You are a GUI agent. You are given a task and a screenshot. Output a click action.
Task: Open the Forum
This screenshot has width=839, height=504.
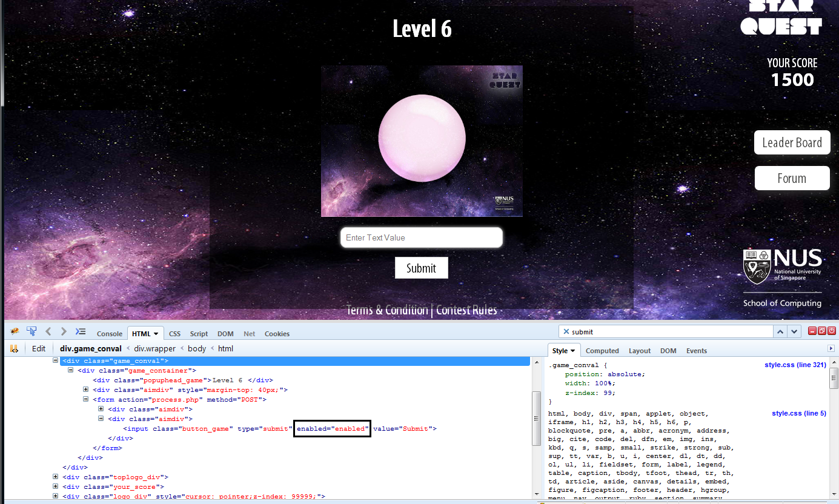tap(792, 178)
